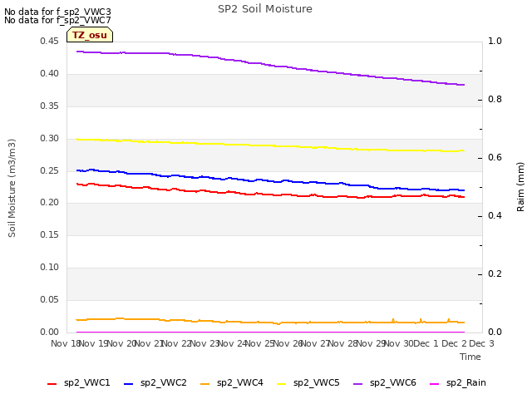
Task: Click the 0.45 left axis tick value
Action: 49,41
